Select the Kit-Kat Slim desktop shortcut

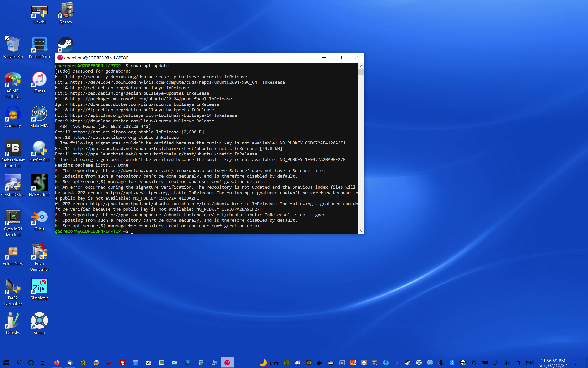pos(39,48)
